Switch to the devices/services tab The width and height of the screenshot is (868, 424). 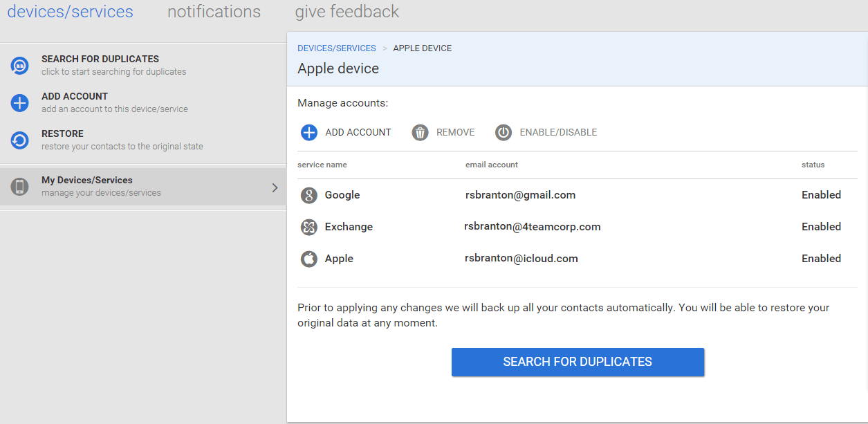tap(71, 12)
